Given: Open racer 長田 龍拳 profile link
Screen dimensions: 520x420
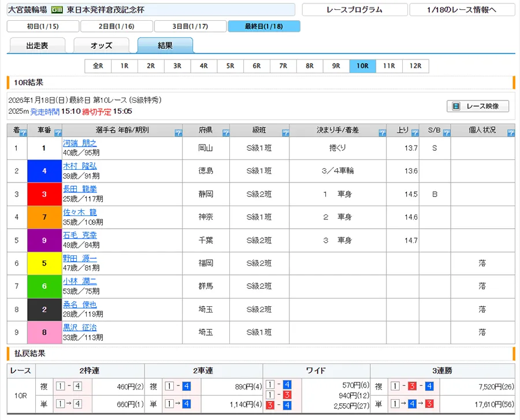Looking at the screenshot, I should coord(80,190).
